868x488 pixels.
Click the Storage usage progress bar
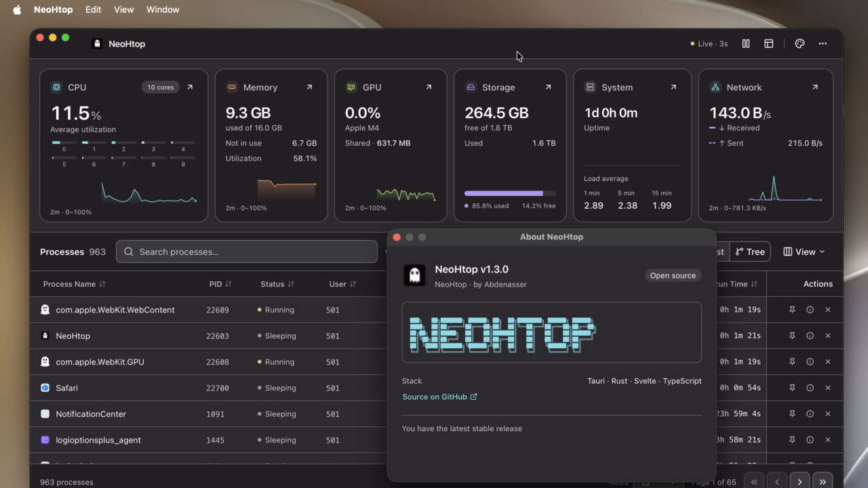(x=510, y=193)
